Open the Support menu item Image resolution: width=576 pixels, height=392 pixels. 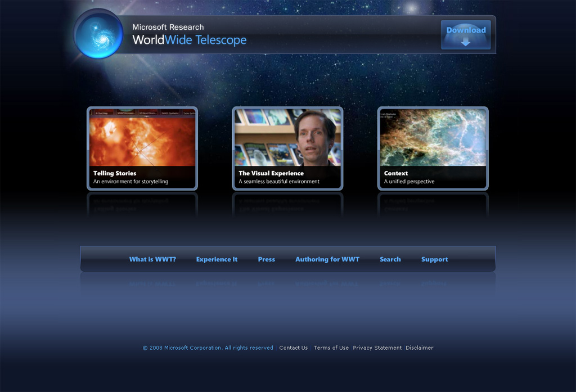click(x=435, y=259)
